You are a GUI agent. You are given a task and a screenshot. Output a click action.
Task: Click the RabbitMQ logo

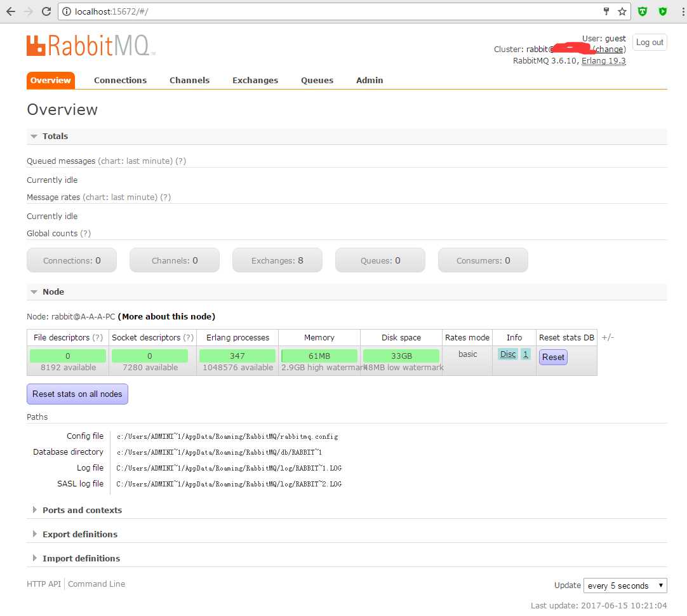pos(91,46)
